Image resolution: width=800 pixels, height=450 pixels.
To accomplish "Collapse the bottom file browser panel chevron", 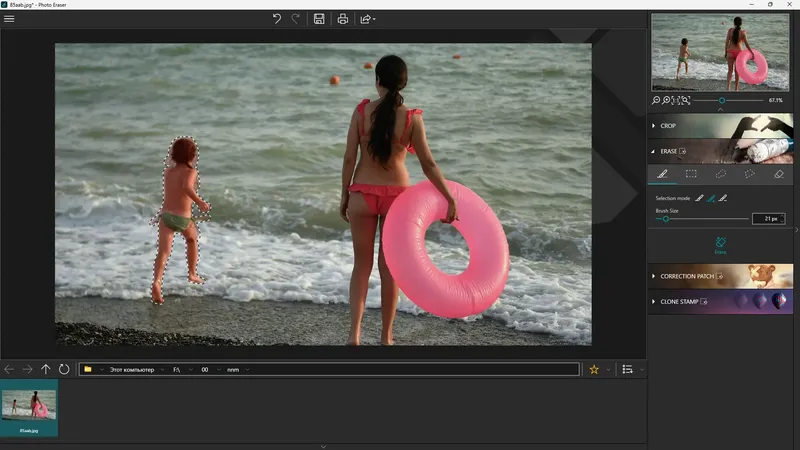I will [x=323, y=446].
